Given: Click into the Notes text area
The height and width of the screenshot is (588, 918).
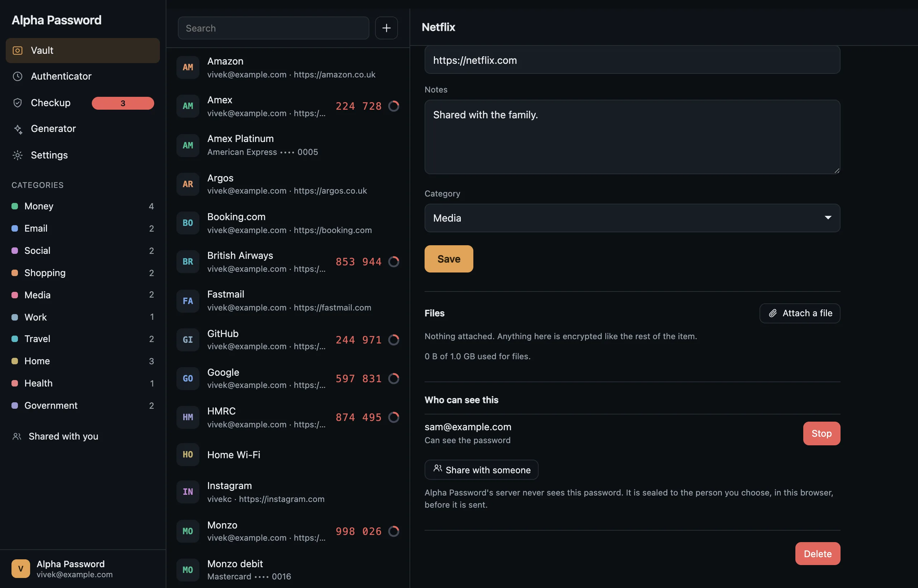Looking at the screenshot, I should pos(632,137).
